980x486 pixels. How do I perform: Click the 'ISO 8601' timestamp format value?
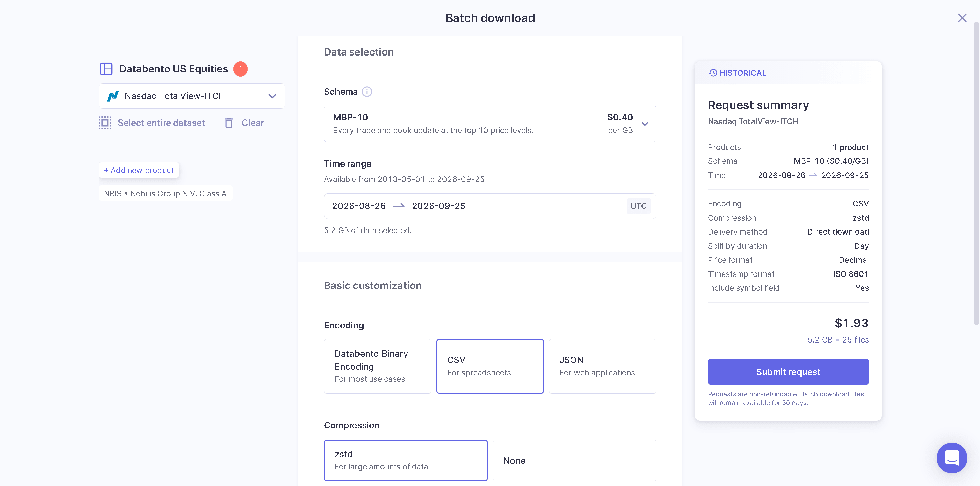(851, 274)
